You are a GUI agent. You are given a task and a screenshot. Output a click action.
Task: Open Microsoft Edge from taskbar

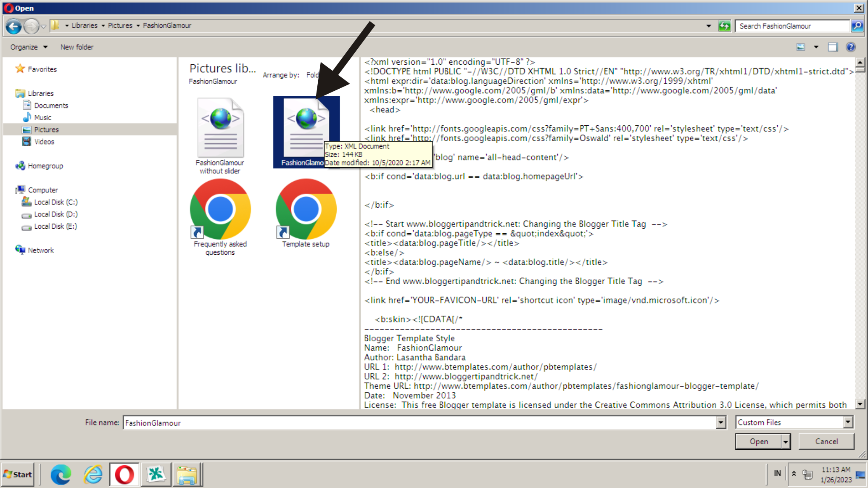(x=61, y=475)
